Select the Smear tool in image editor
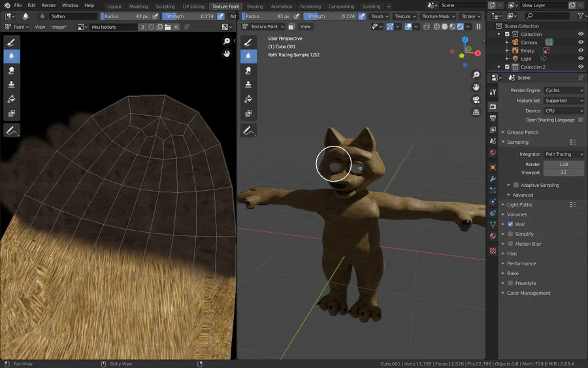 [11, 70]
